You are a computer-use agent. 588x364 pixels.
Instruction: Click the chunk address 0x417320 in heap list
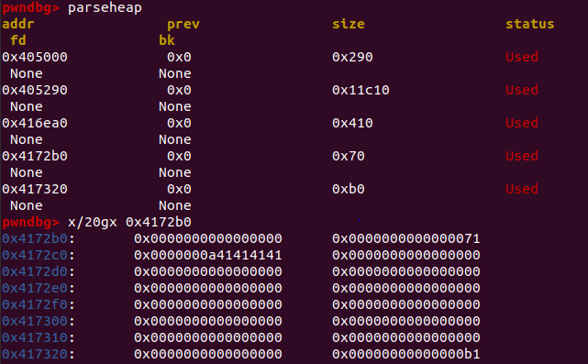point(35,189)
